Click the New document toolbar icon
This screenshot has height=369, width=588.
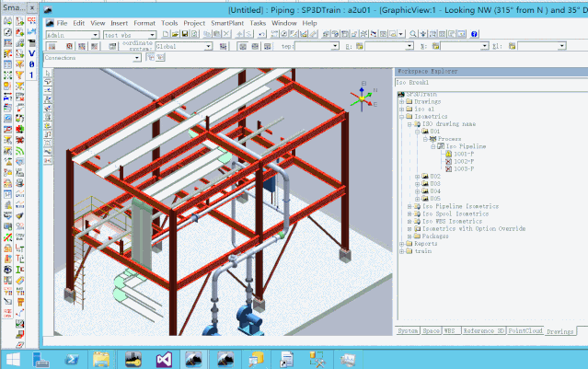pyautogui.click(x=166, y=34)
